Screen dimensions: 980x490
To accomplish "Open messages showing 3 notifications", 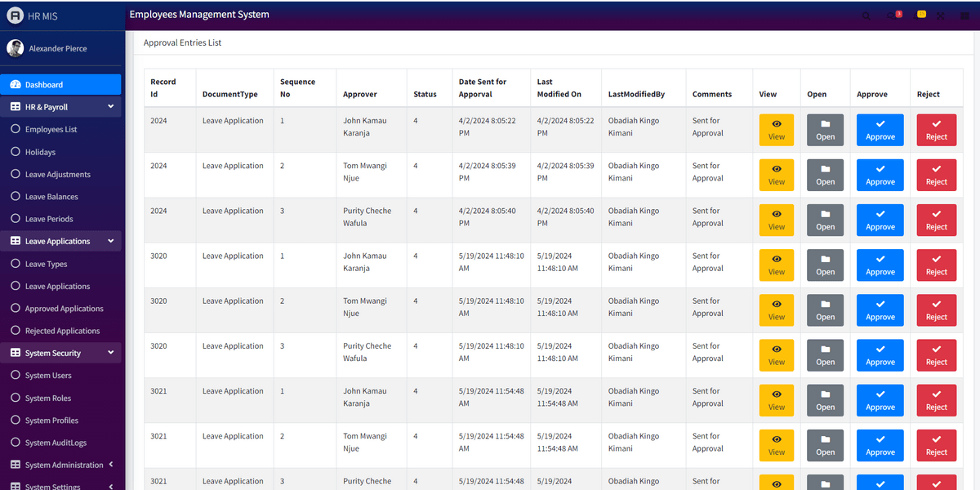I will [x=892, y=15].
